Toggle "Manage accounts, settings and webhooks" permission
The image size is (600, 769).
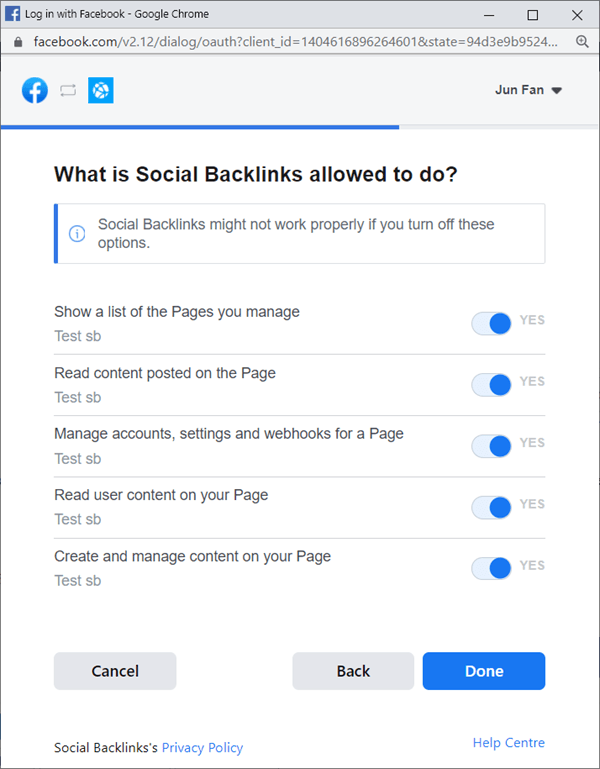point(492,445)
